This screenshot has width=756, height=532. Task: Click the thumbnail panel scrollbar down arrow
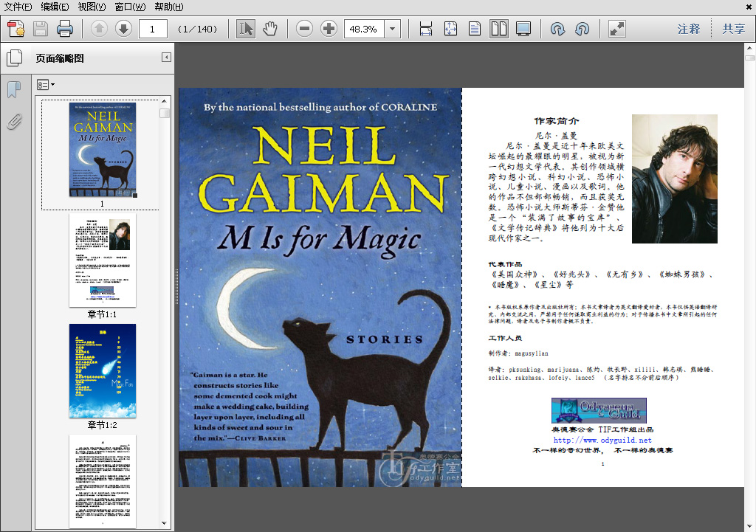(164, 523)
